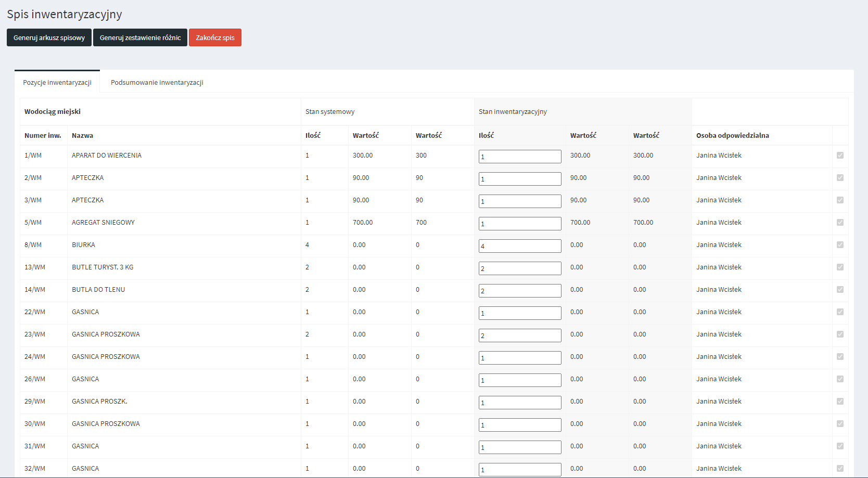The width and height of the screenshot is (868, 478).
Task: Click the Osoba odpowiedzialna column header
Action: coord(732,135)
